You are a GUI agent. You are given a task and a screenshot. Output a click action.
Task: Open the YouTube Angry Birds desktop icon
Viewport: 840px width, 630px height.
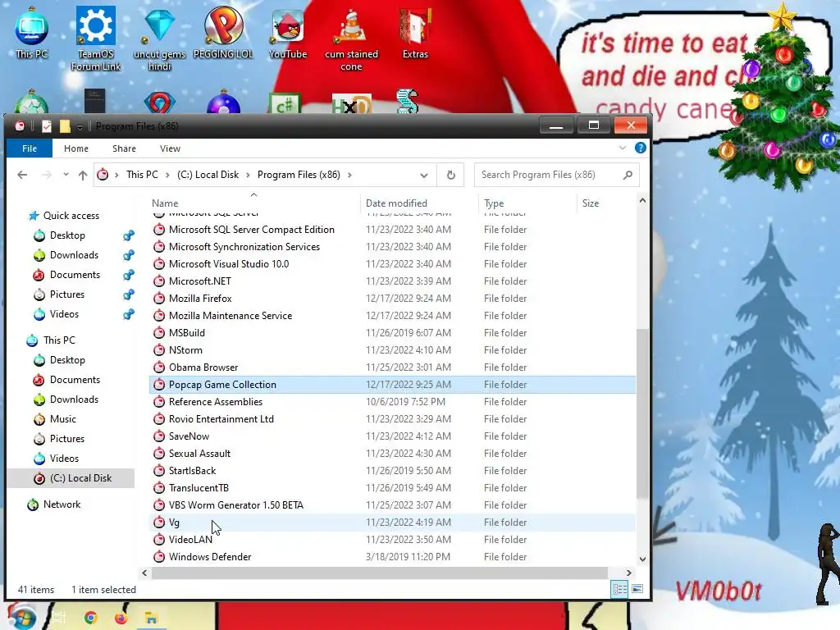click(x=288, y=32)
